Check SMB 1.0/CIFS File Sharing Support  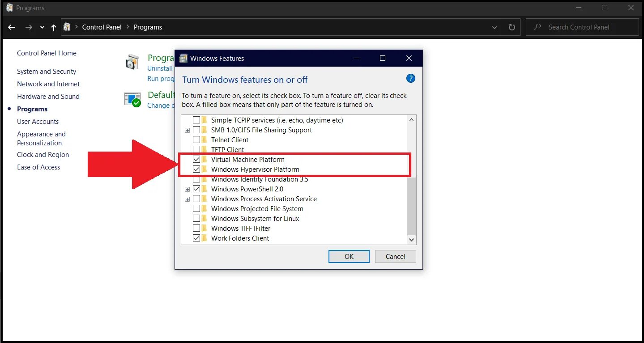pyautogui.click(x=196, y=130)
